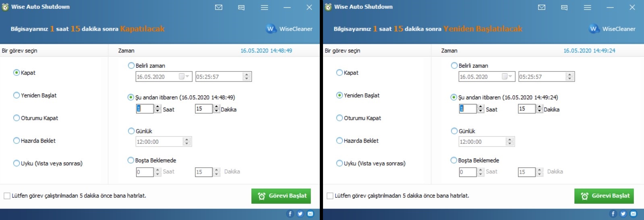Click 'Zaman' header in right window

coord(449,50)
